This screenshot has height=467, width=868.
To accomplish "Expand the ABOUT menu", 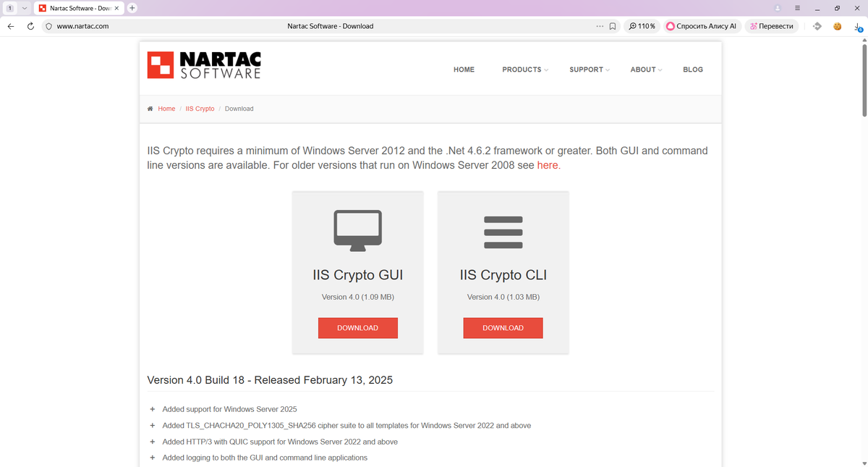I will 646,70.
